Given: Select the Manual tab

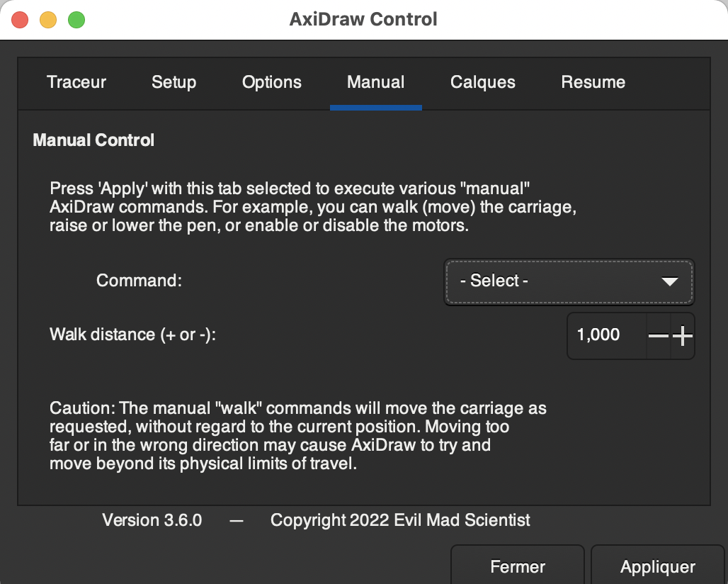Looking at the screenshot, I should pyautogui.click(x=375, y=82).
